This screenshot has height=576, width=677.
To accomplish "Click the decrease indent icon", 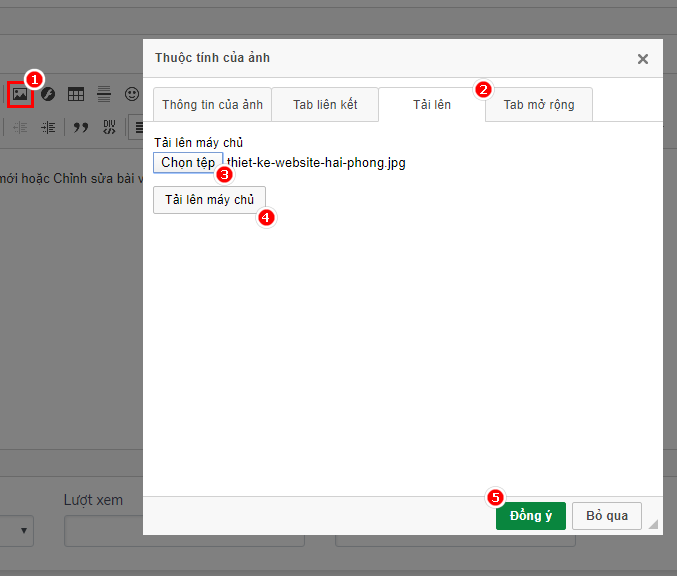I will click(20, 127).
